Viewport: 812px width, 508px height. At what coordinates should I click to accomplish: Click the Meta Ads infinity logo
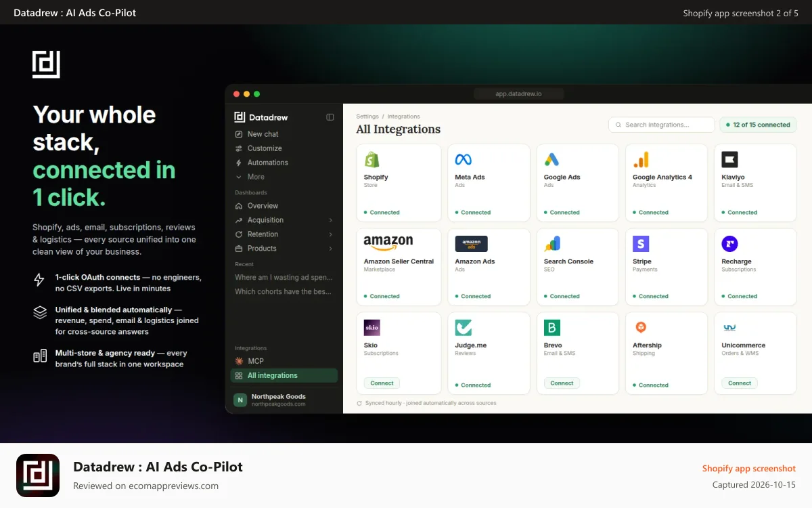point(463,160)
